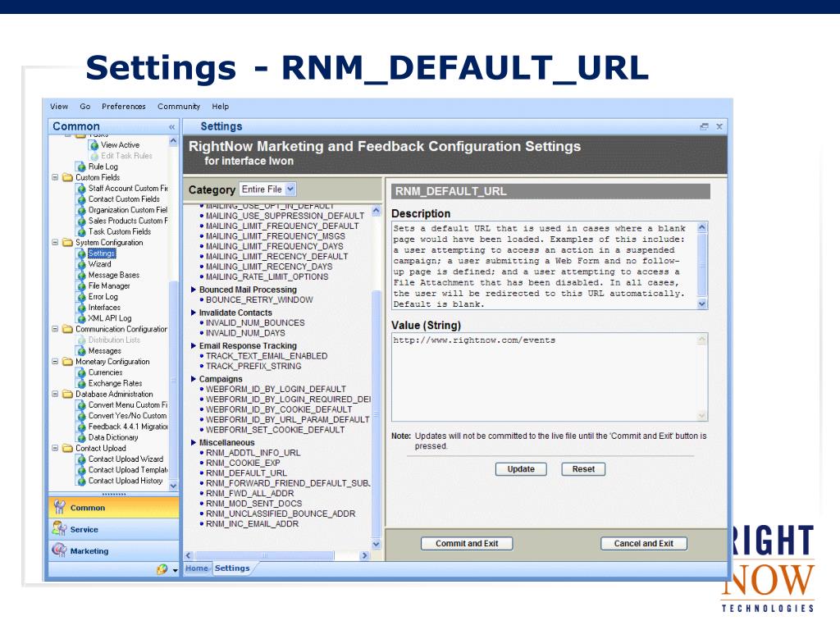Click the Messages item icon
Image resolution: width=840 pixels, height=630 pixels.
pos(81,351)
